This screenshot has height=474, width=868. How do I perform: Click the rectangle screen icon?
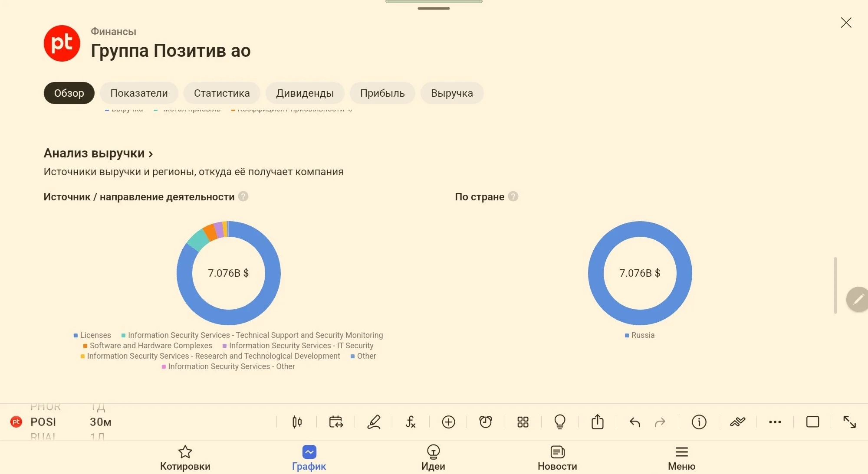click(x=812, y=422)
